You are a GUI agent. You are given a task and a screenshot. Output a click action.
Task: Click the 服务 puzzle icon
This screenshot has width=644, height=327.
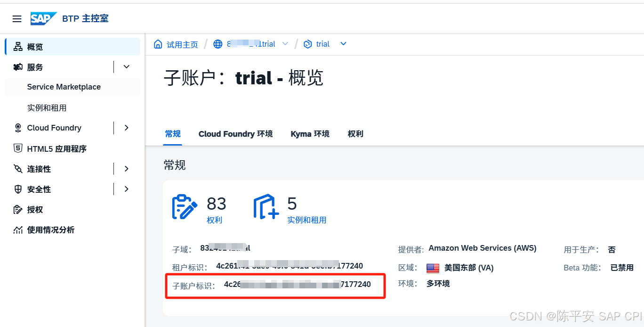(18, 67)
